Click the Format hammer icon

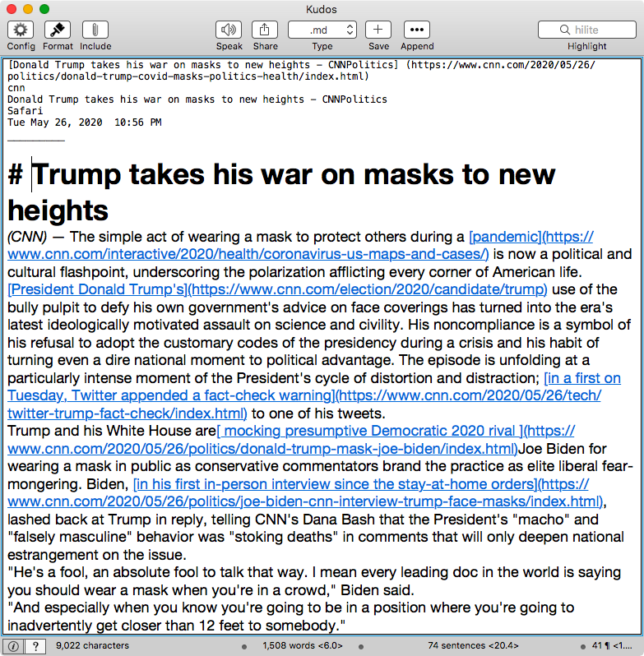(58, 30)
